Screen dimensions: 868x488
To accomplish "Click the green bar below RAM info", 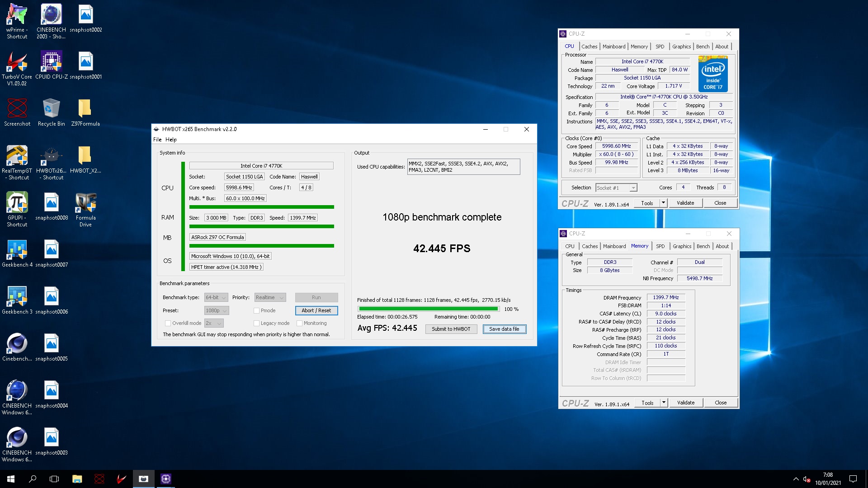I will coord(261,226).
